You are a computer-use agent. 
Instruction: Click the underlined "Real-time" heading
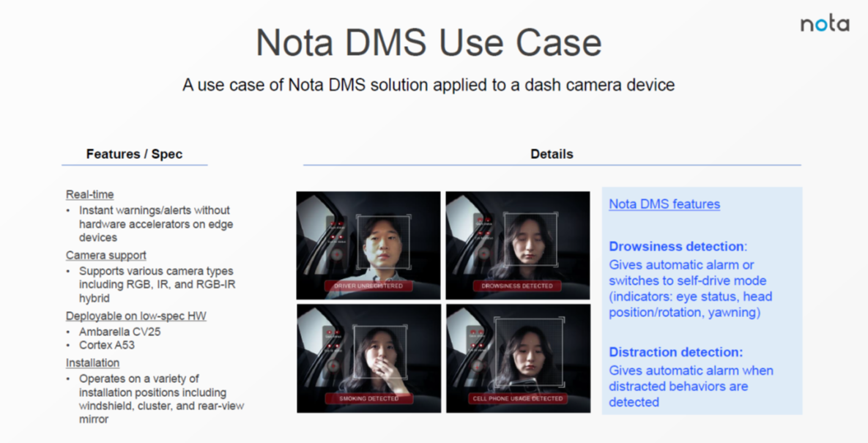(89, 195)
